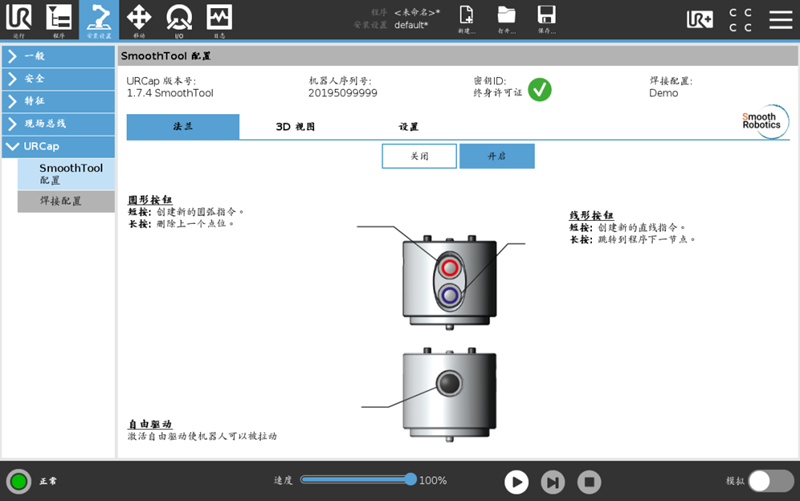The image size is (800, 501).
Task: Expand the 特征 section
Action: 58,101
